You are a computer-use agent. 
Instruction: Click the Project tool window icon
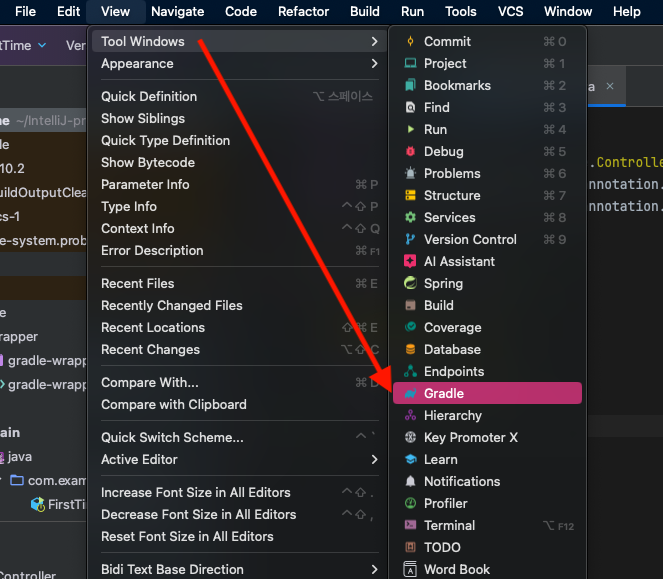(410, 63)
